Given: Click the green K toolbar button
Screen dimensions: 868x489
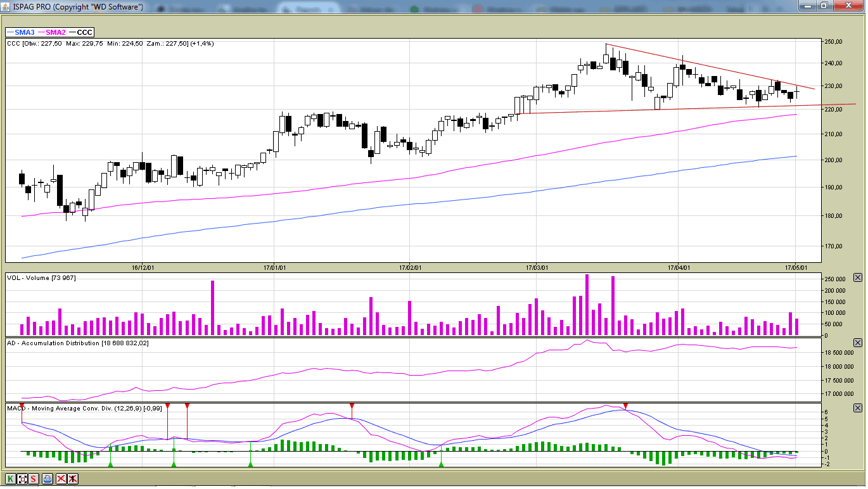Looking at the screenshot, I should (11, 479).
